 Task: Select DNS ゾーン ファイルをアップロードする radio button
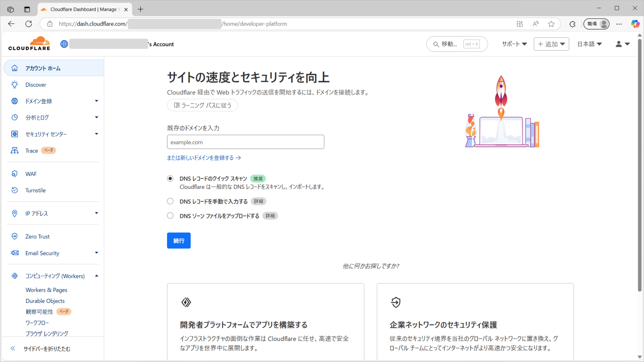170,216
